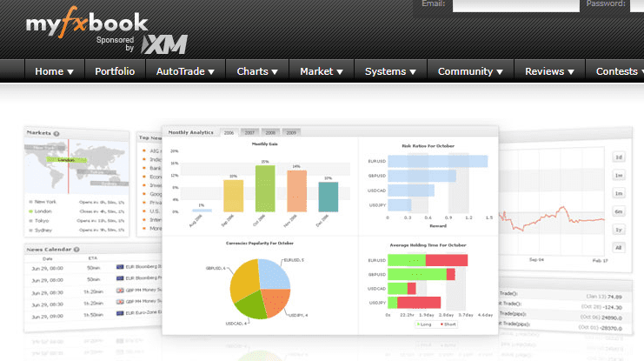Click the London market row

(76, 211)
